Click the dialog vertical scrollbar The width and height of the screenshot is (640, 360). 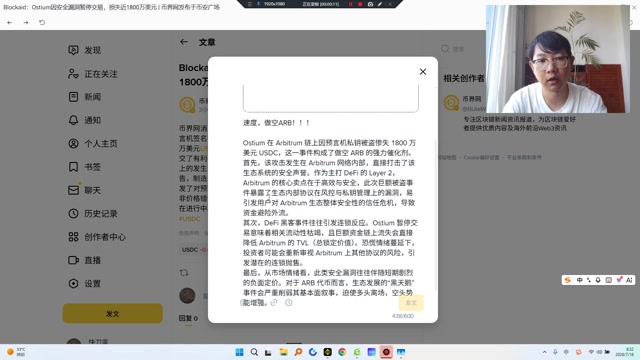[436, 214]
